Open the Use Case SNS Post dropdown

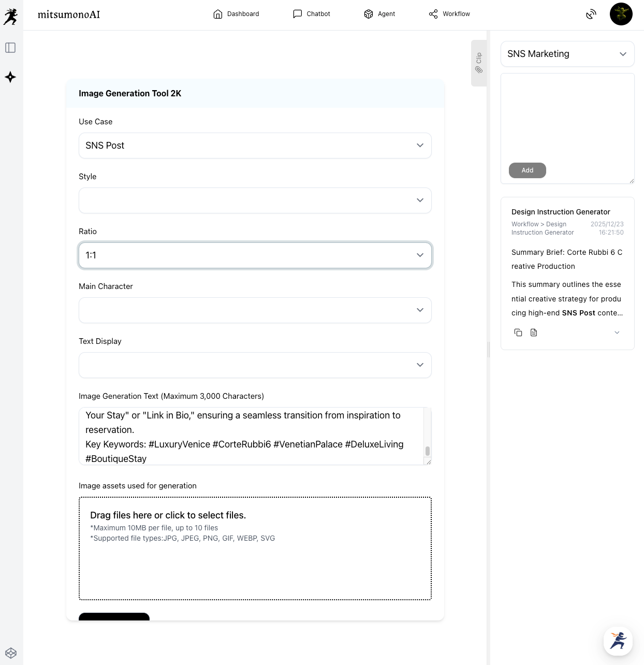pos(255,146)
